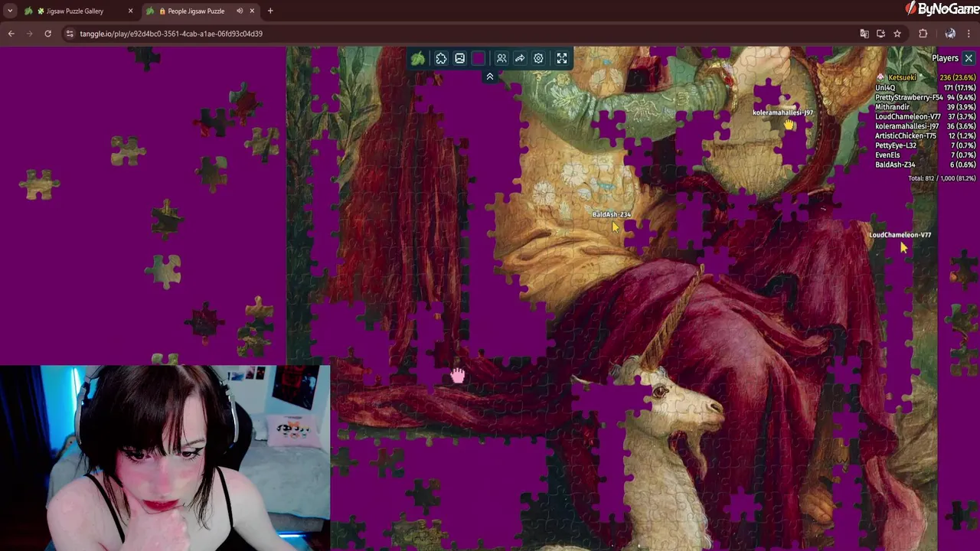Viewport: 980px width, 551px height.
Task: View site information for tanggle.io
Action: coord(70,34)
